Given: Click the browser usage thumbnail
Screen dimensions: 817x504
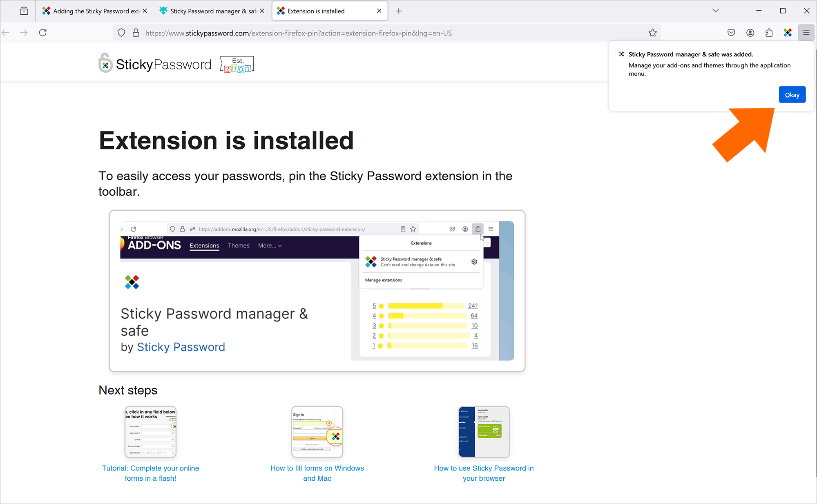Looking at the screenshot, I should click(x=484, y=432).
